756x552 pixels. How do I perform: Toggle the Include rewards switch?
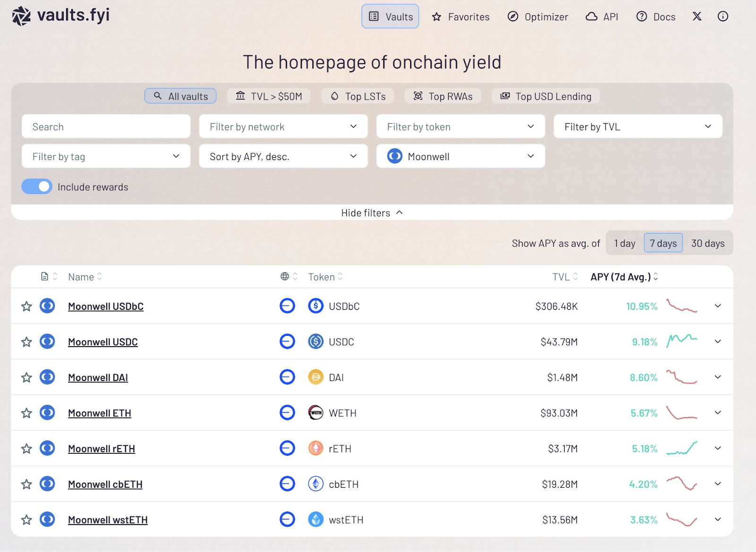click(x=37, y=187)
